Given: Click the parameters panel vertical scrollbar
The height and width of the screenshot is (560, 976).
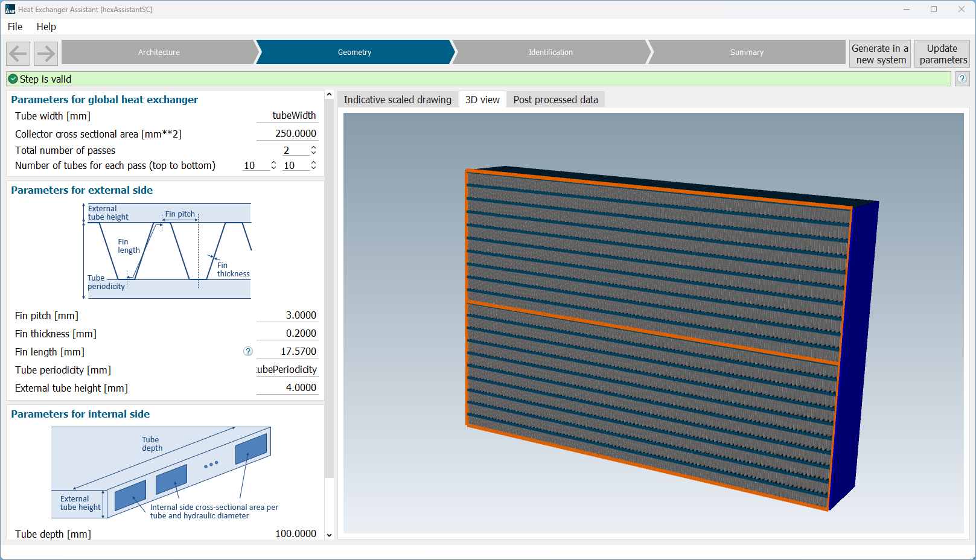Looking at the screenshot, I should [329, 290].
